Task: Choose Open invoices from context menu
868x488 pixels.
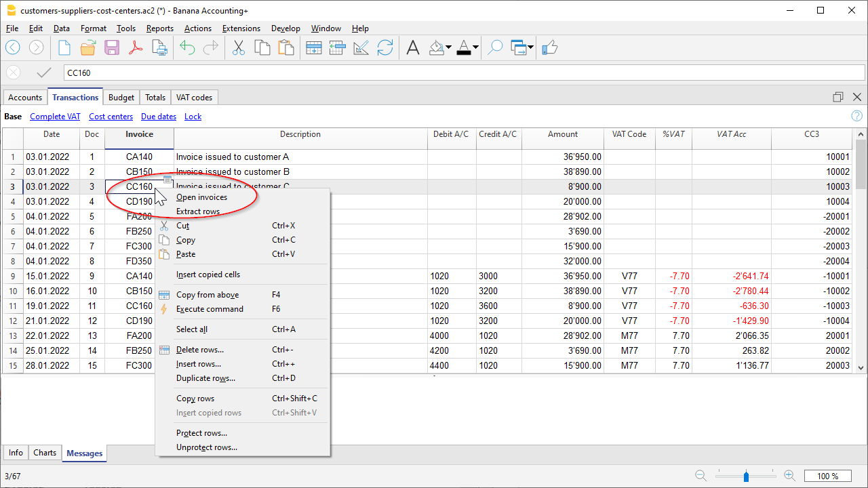Action: [201, 197]
